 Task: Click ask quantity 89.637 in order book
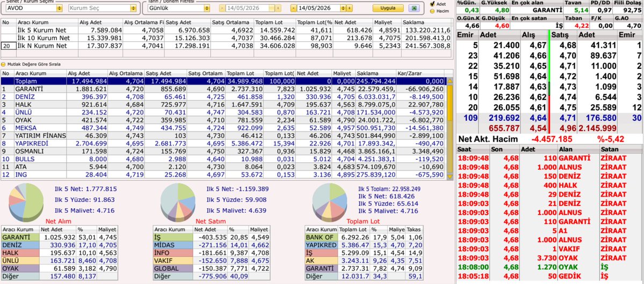point(602,55)
